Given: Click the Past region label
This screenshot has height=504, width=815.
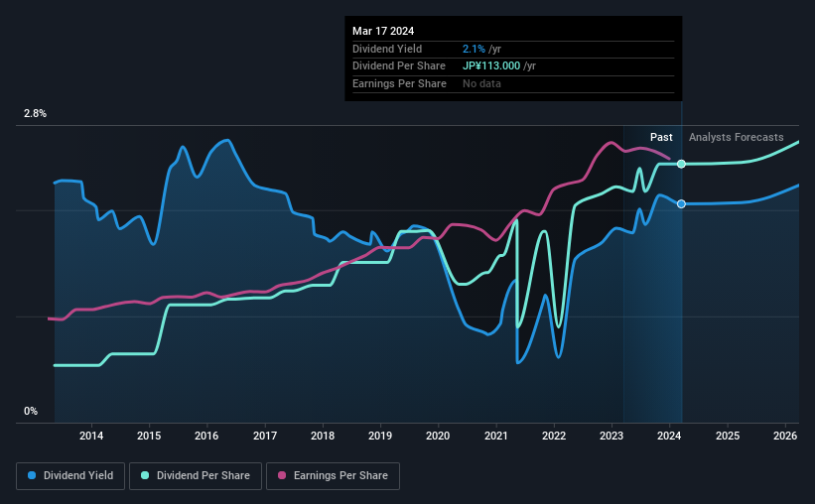Looking at the screenshot, I should (x=661, y=137).
